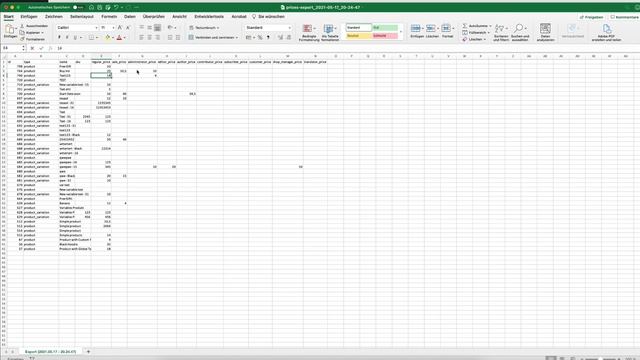This screenshot has height=360, width=640.
Task: Click the Textumbruch wrap text button
Action: click(x=204, y=28)
